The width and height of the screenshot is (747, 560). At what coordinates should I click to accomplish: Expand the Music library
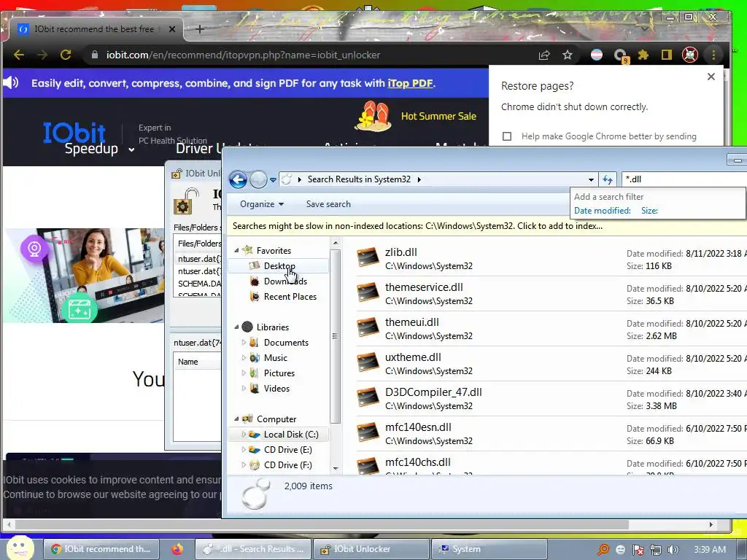point(244,357)
